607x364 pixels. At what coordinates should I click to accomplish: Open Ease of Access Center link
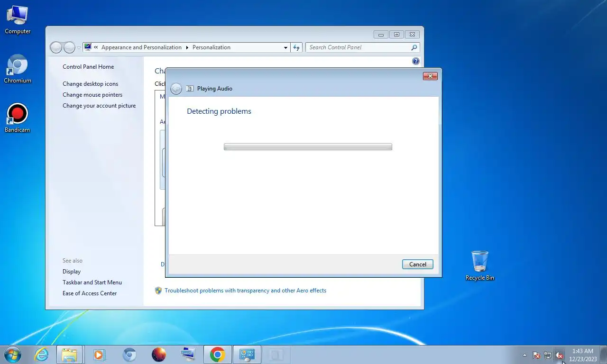pos(90,293)
